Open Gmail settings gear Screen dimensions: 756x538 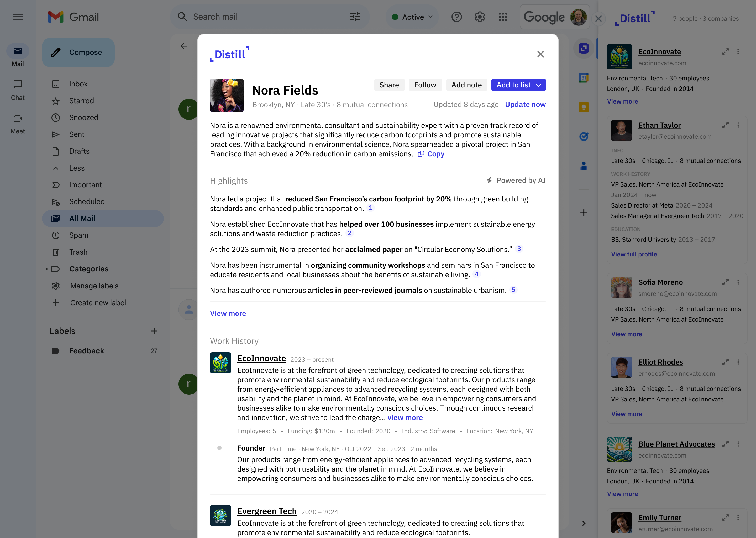click(480, 17)
